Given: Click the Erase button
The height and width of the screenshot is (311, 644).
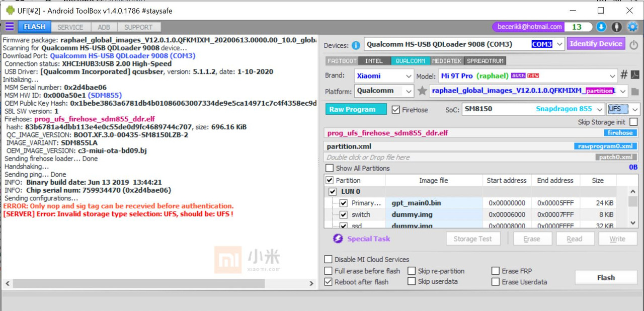Looking at the screenshot, I should [x=531, y=239].
